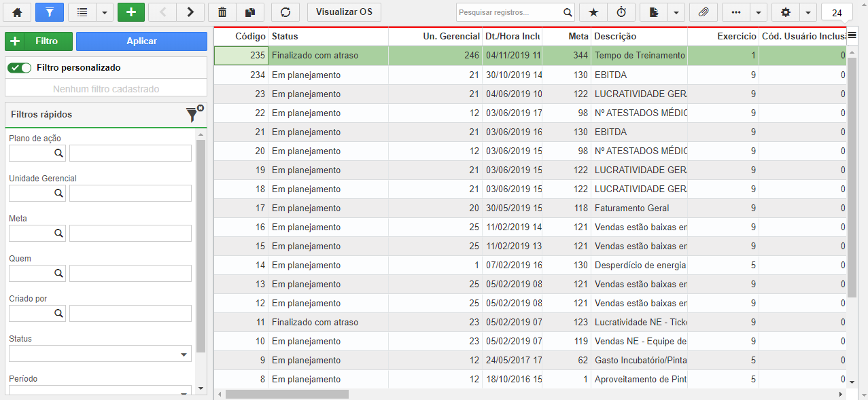The image size is (868, 400).
Task: Expand the list view mode dropdown arrow
Action: [x=105, y=12]
